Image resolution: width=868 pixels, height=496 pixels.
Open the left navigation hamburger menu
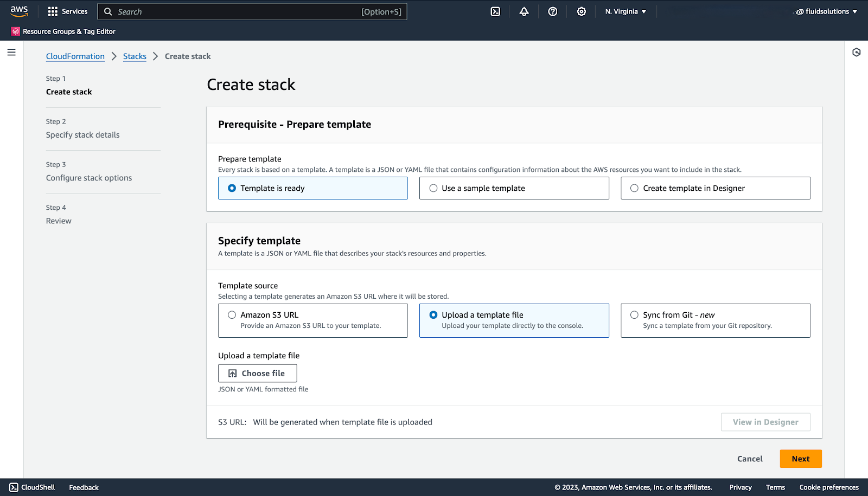11,51
